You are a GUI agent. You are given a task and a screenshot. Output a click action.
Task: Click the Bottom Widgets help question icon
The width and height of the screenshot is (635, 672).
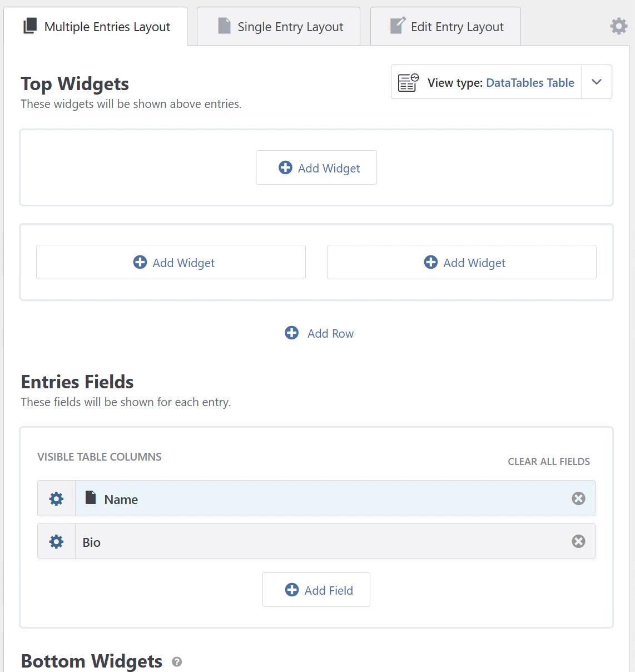pyautogui.click(x=177, y=661)
